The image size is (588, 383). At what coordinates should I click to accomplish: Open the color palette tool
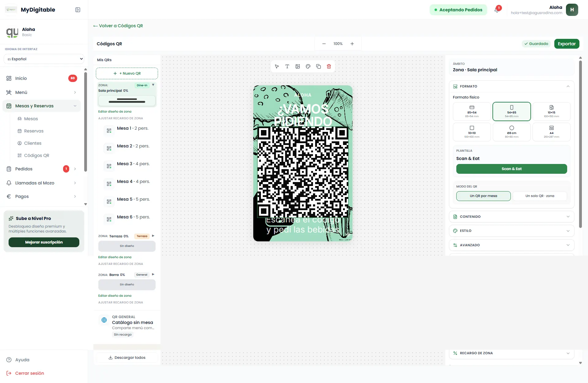(308, 66)
